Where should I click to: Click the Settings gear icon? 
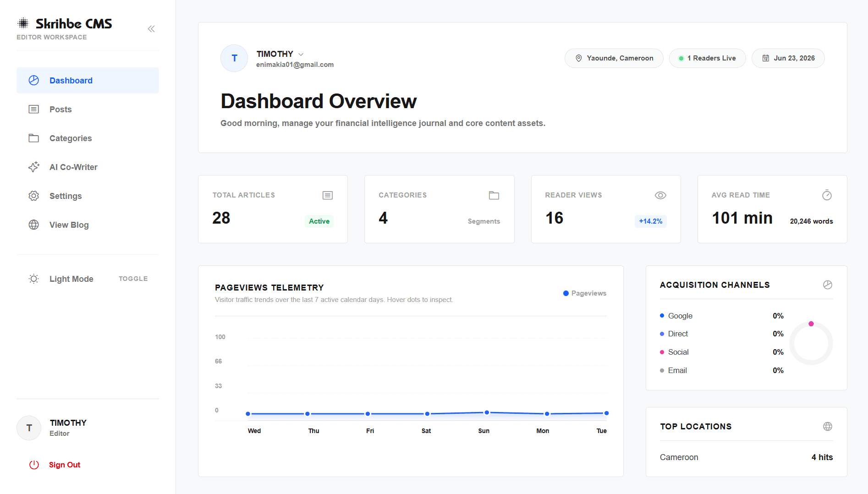pos(34,196)
